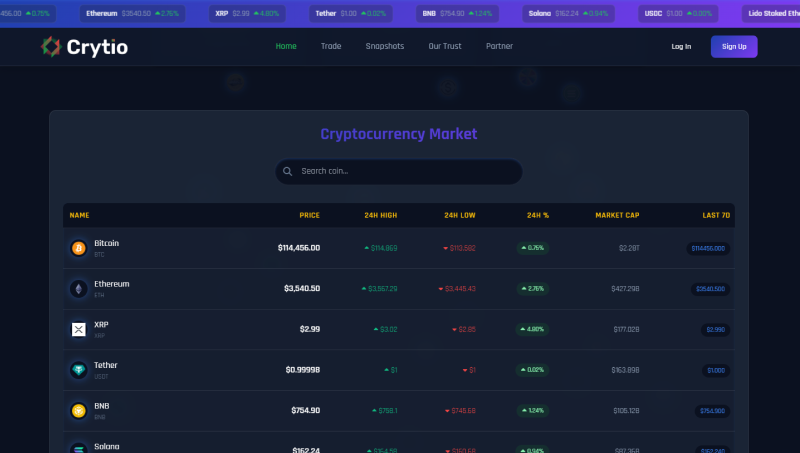Viewport: 800px width, 453px height.
Task: Open the Partner nav link
Action: [499, 46]
